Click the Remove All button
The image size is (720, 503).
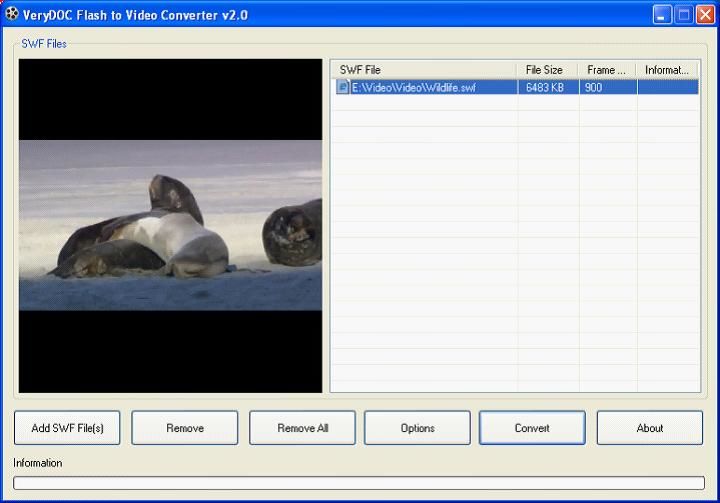[x=302, y=428]
